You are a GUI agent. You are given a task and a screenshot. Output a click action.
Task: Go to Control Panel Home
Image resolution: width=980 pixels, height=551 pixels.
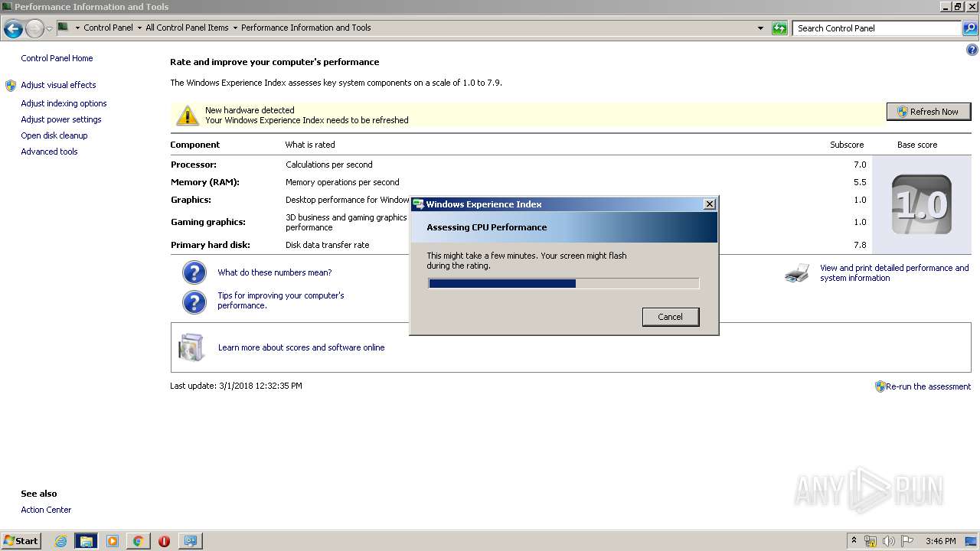click(x=57, y=58)
